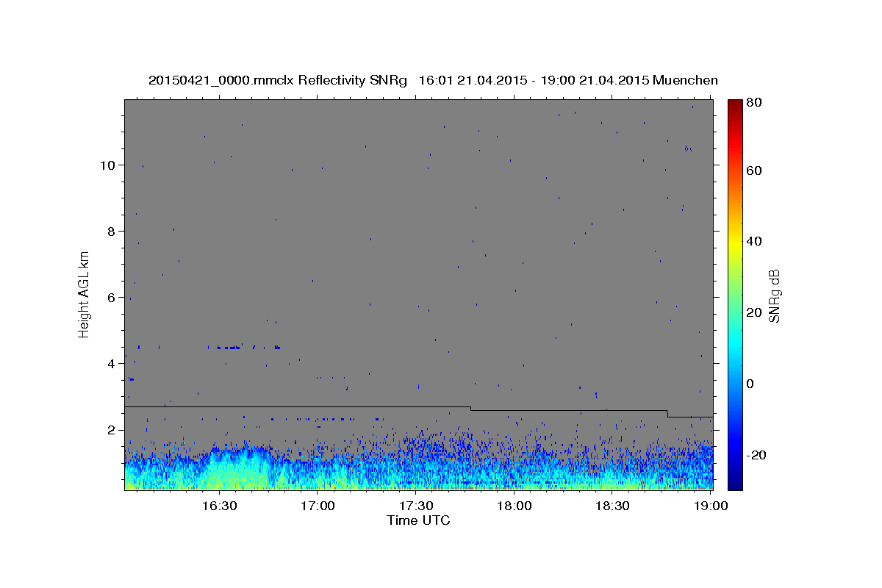
Task: Click the 16:30 time tick label
Action: coord(218,506)
